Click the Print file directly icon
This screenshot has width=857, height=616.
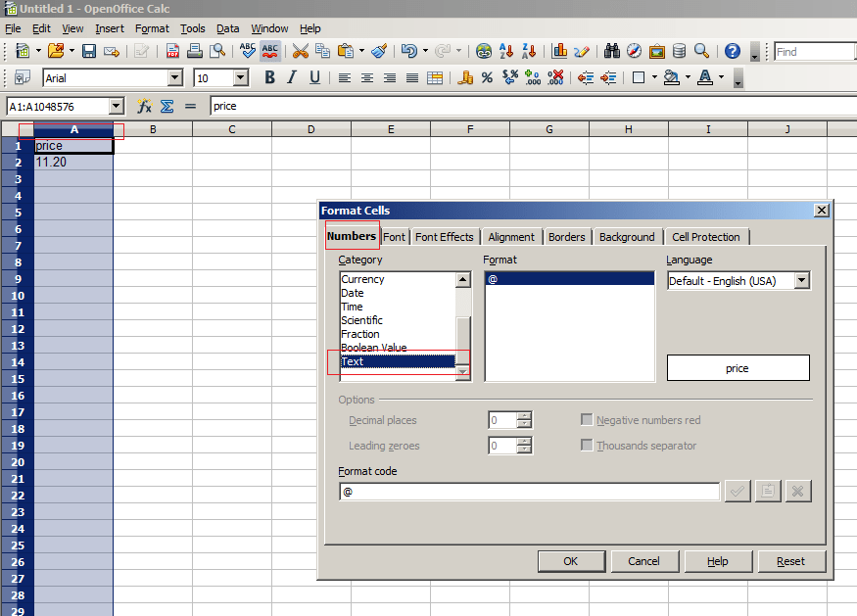coord(195,51)
